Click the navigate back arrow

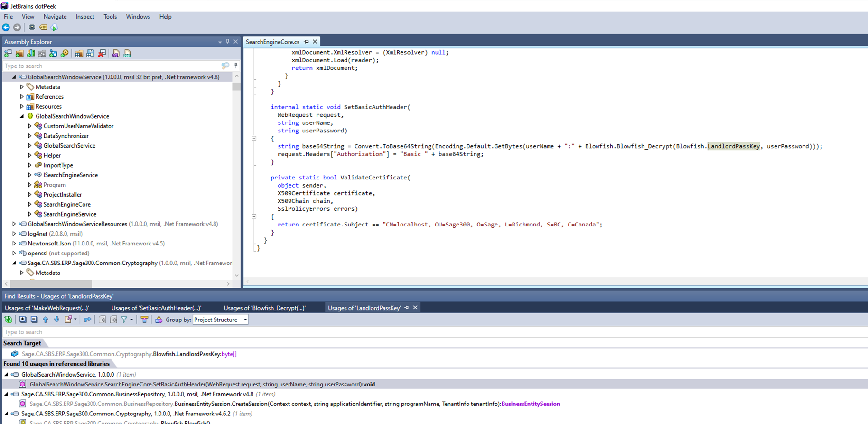point(6,28)
